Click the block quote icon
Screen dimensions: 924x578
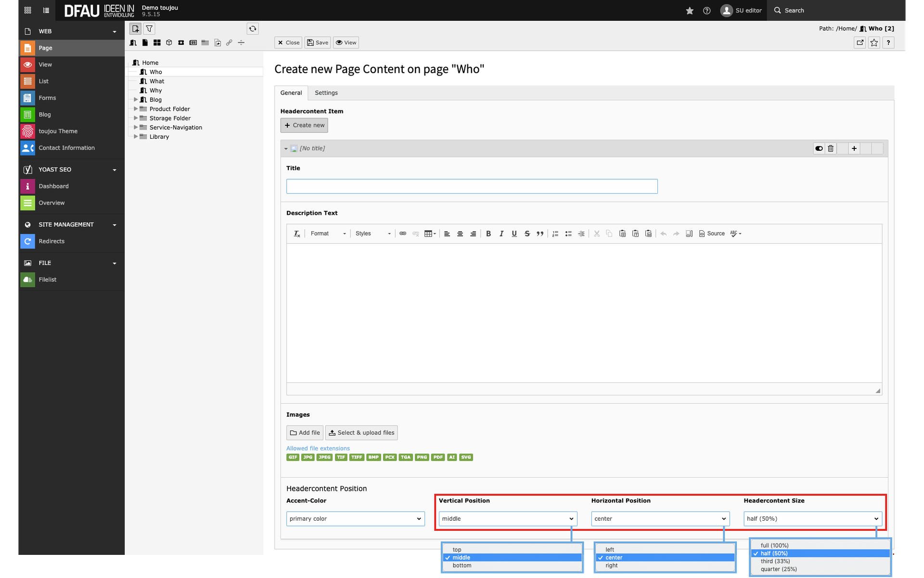(540, 234)
